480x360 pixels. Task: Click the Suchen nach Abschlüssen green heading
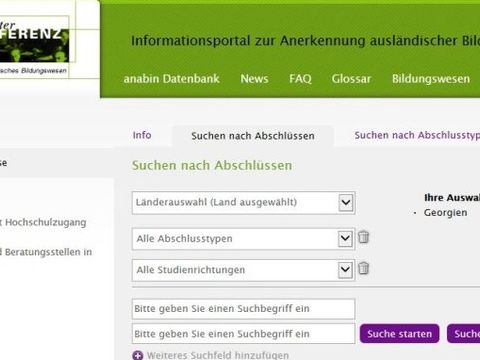(x=212, y=165)
